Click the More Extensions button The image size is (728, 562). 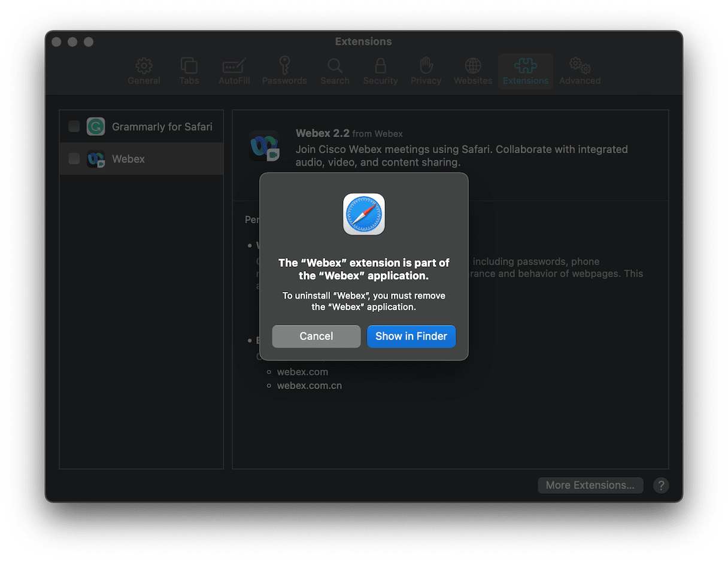pos(590,485)
